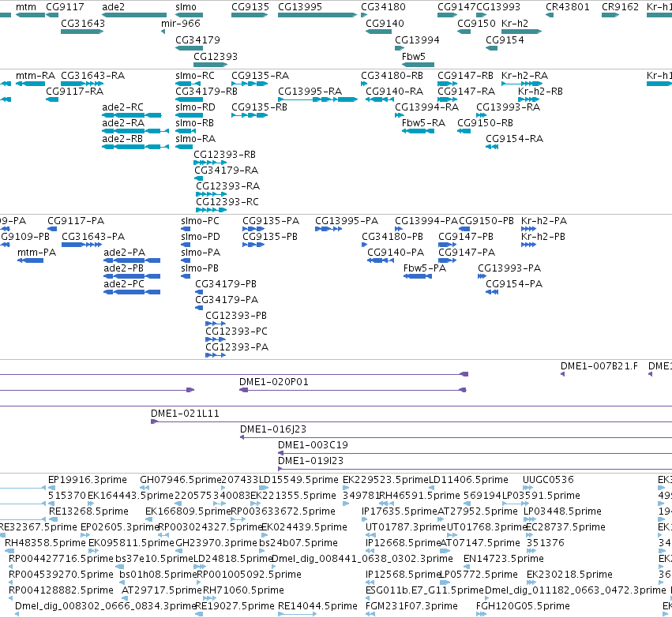Click BAC clone DME1-021L11
This screenshot has width=672, height=618.
(411, 421)
